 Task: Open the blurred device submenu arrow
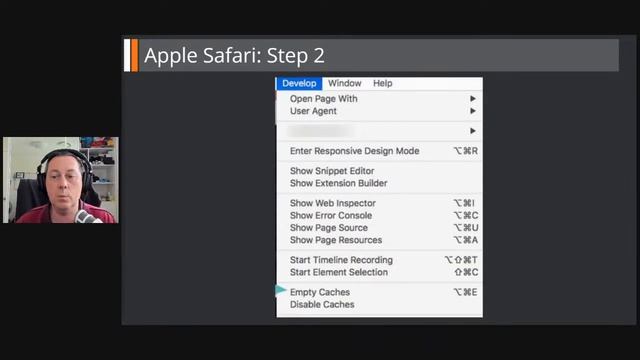point(473,131)
